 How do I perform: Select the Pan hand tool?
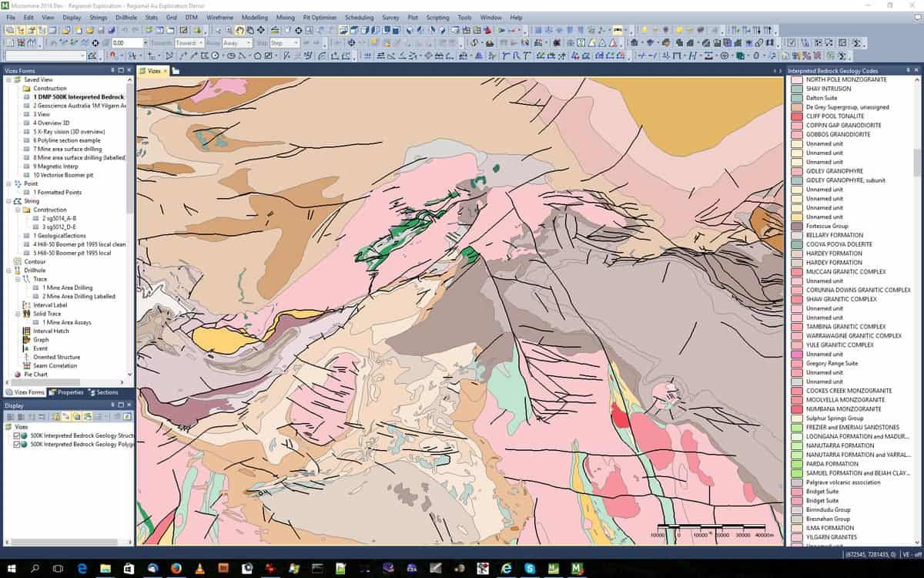coord(239,30)
